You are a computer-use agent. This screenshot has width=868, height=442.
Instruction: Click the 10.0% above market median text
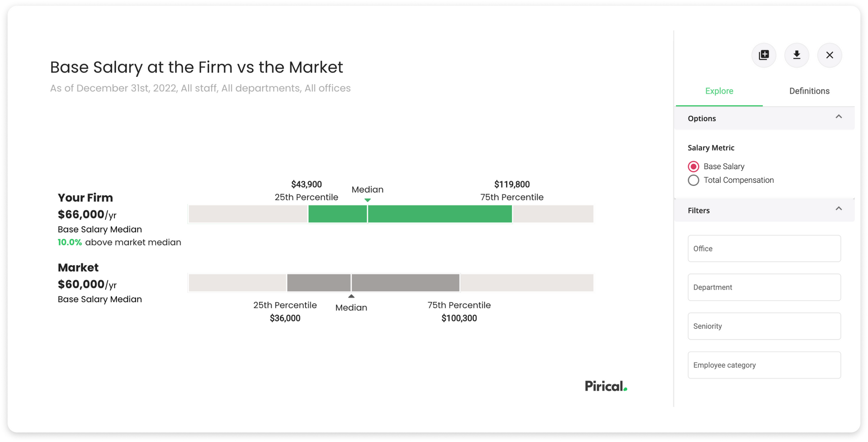[x=119, y=242]
